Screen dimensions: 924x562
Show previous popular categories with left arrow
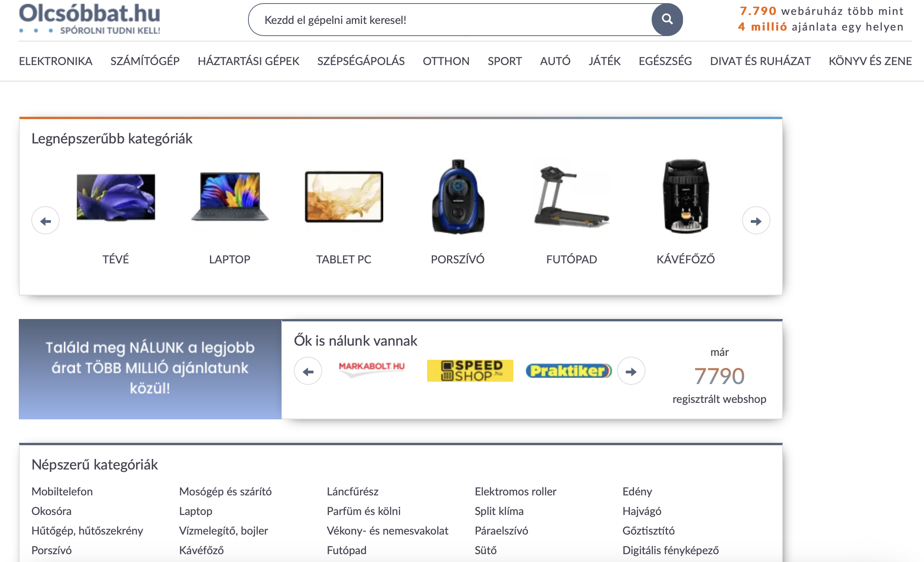45,221
